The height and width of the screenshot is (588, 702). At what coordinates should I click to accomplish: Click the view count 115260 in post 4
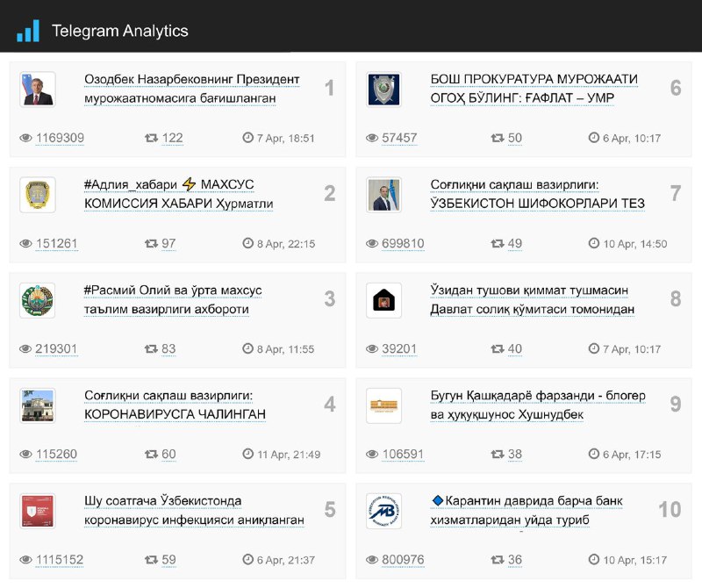[56, 455]
